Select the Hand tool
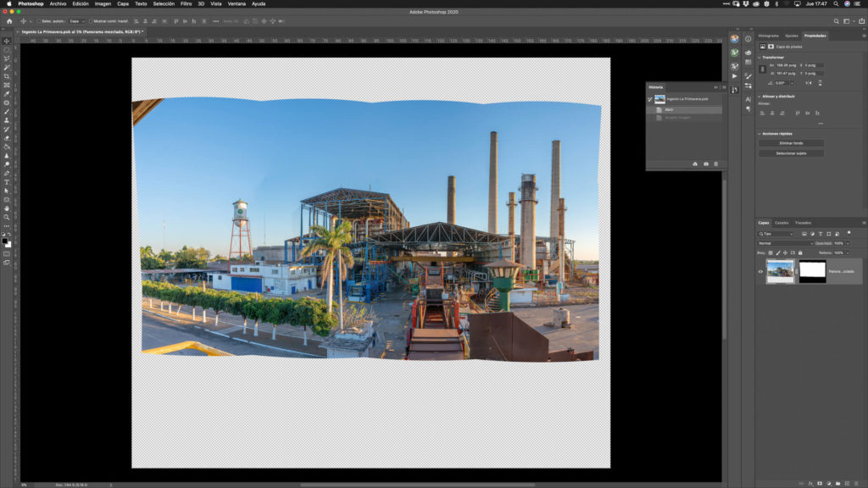This screenshot has width=868, height=488. (7, 208)
